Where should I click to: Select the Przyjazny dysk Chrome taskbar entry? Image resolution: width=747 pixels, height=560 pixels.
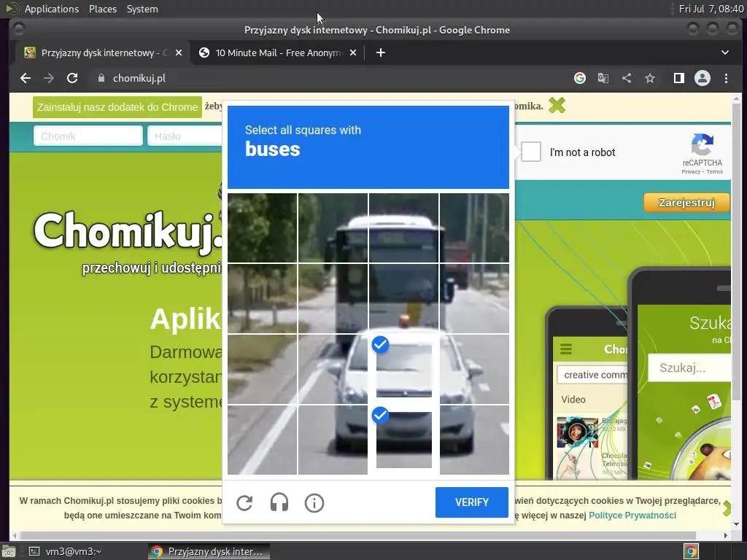(209, 551)
